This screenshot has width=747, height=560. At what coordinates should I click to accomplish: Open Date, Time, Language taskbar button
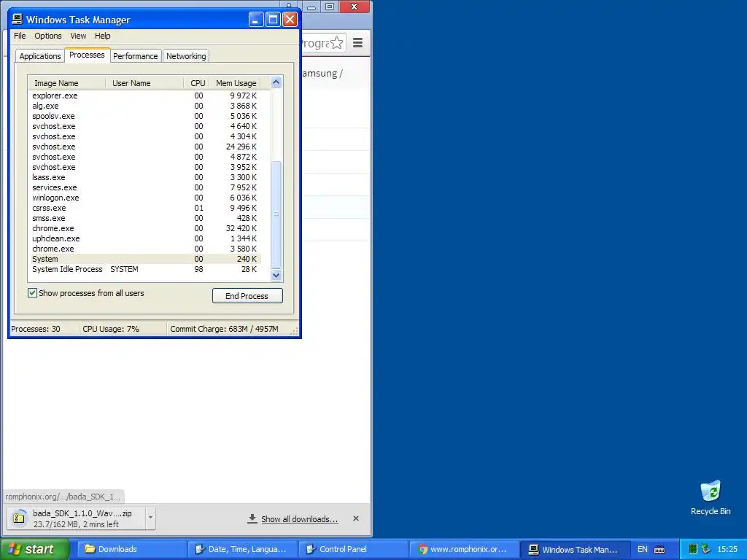(241, 549)
